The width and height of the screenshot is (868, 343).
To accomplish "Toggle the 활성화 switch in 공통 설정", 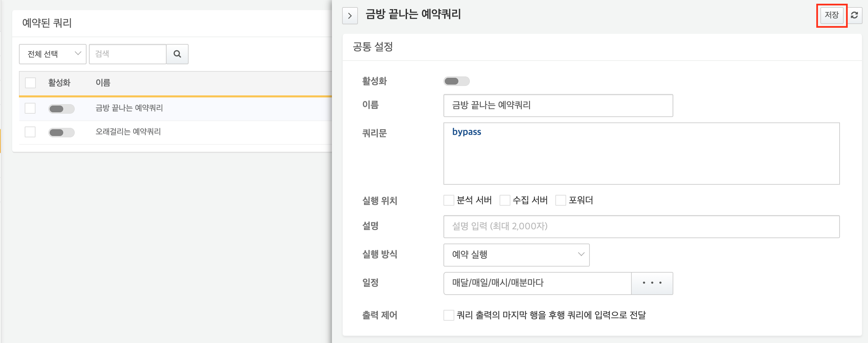I will pyautogui.click(x=456, y=81).
